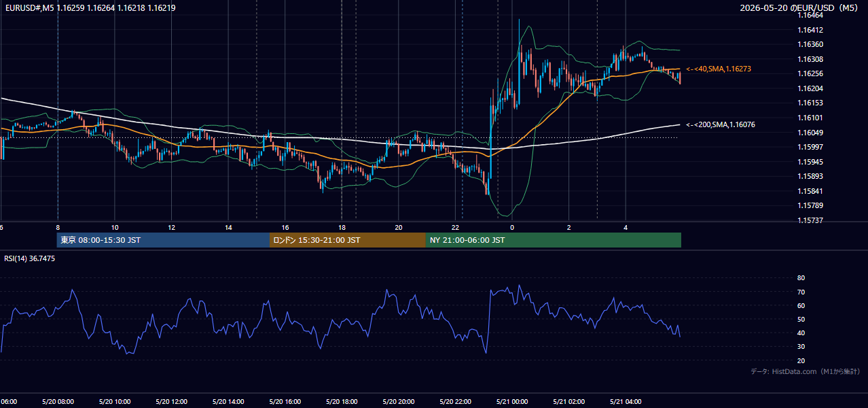This screenshot has height=408, width=868.
Task: Click hour tick 22 below the price chart
Action: [456, 228]
